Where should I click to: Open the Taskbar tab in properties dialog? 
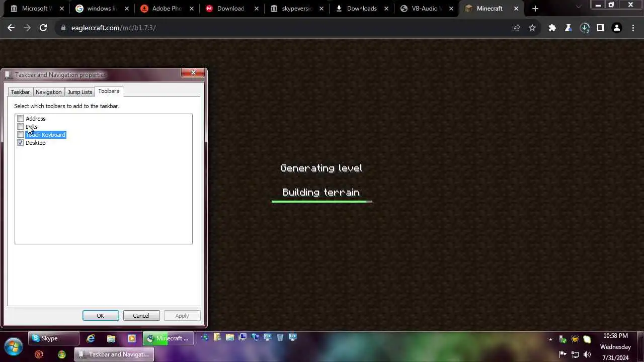coord(20,92)
